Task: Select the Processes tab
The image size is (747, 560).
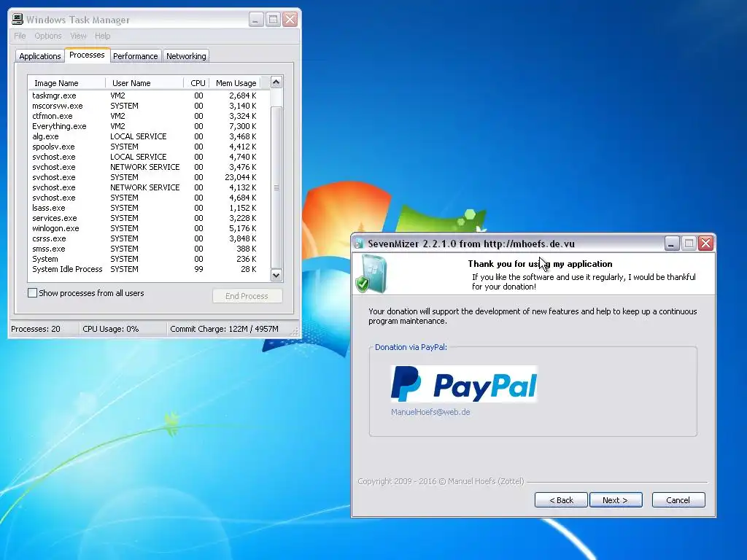Action: point(87,55)
